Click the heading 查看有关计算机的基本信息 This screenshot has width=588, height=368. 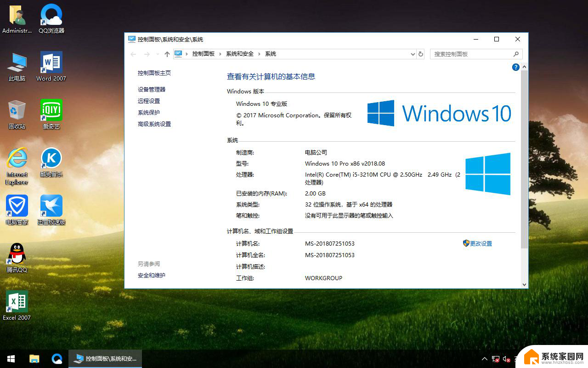coord(271,77)
